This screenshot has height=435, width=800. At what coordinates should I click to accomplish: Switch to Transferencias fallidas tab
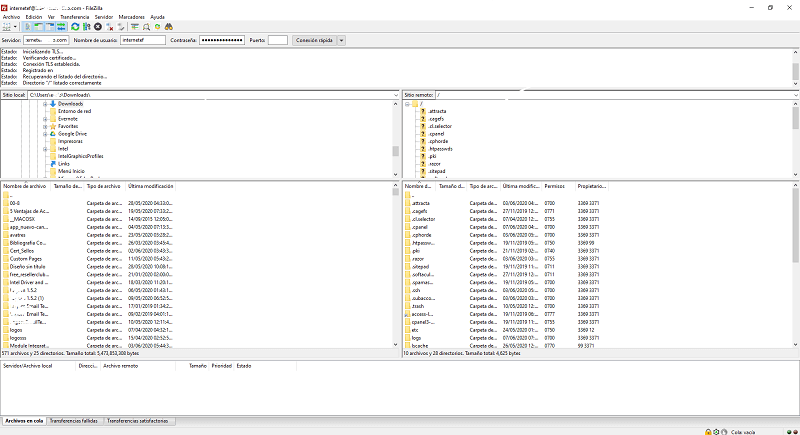tap(73, 421)
